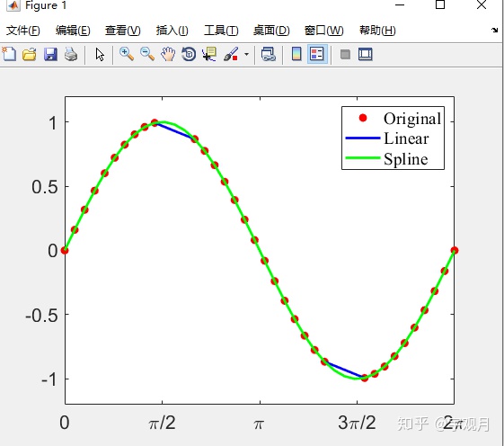Activate the Zoom Out magnifier tool
Image resolution: width=504 pixels, height=446 pixels.
click(147, 54)
